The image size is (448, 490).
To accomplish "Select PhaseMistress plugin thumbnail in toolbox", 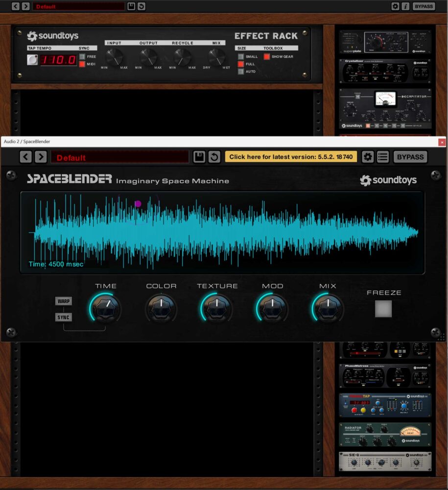I will click(385, 376).
